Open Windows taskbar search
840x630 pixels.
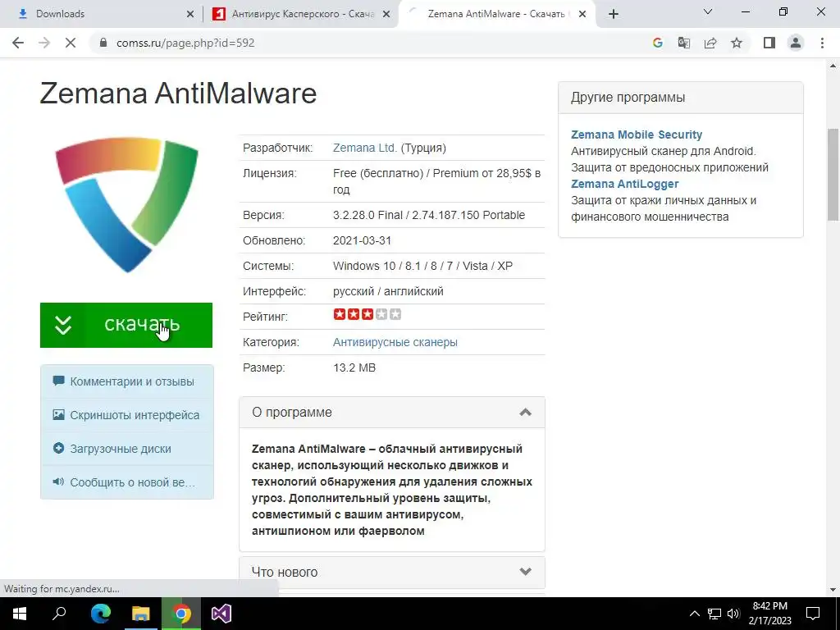pyautogui.click(x=59, y=614)
